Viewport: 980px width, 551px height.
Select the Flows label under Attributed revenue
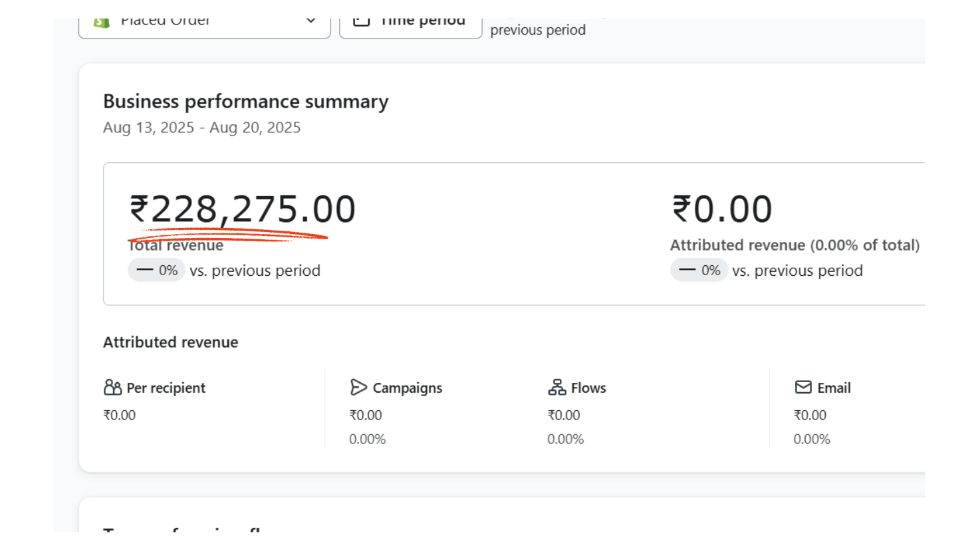(x=588, y=388)
